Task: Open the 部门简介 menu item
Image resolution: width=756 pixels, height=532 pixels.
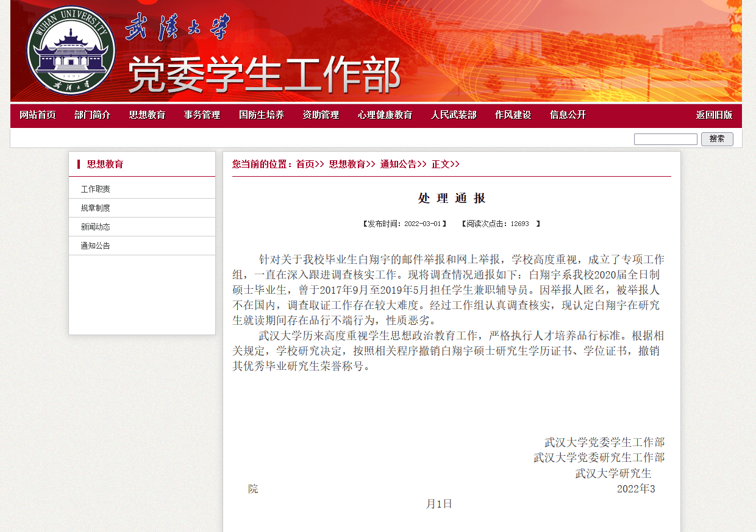Action: (x=93, y=115)
